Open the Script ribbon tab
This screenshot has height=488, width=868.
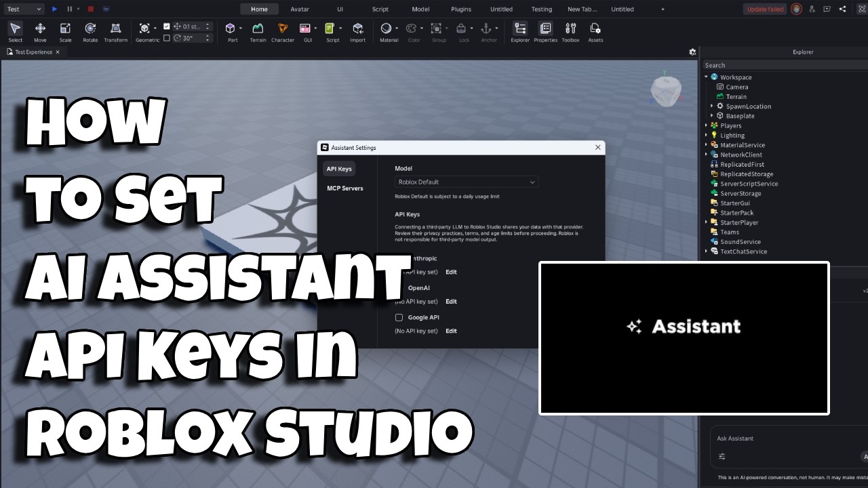380,9
